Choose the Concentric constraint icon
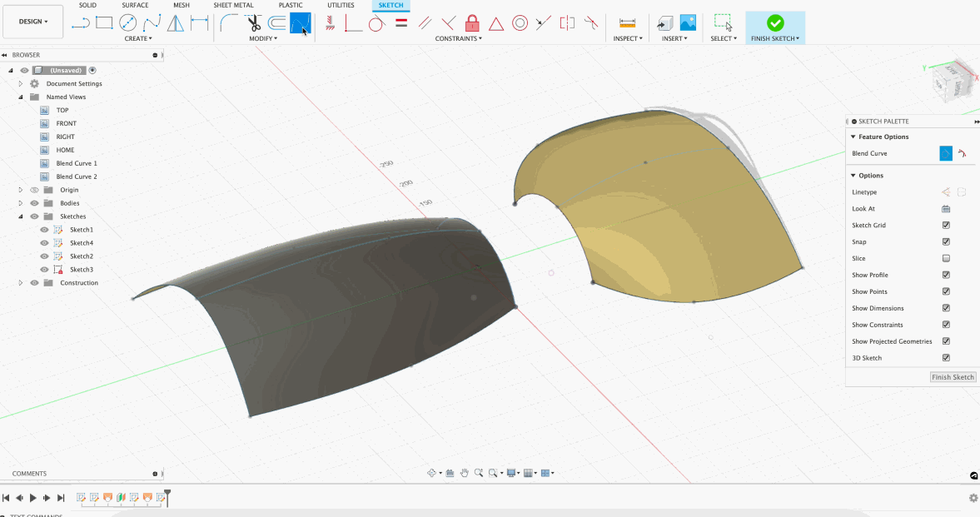980x517 pixels. (520, 22)
